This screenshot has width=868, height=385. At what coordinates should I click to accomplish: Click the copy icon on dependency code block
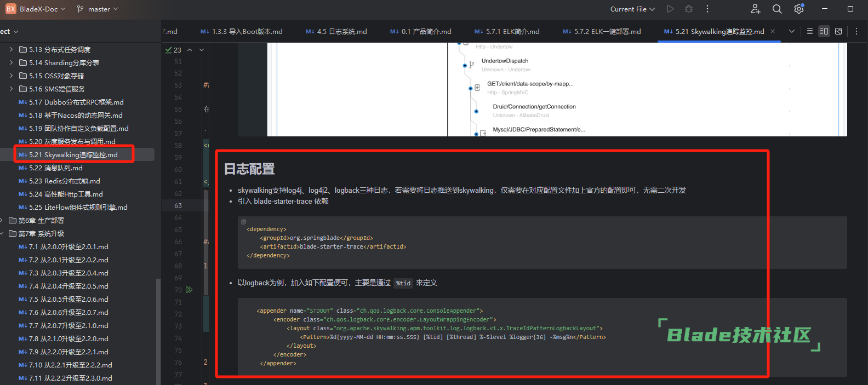click(243, 222)
